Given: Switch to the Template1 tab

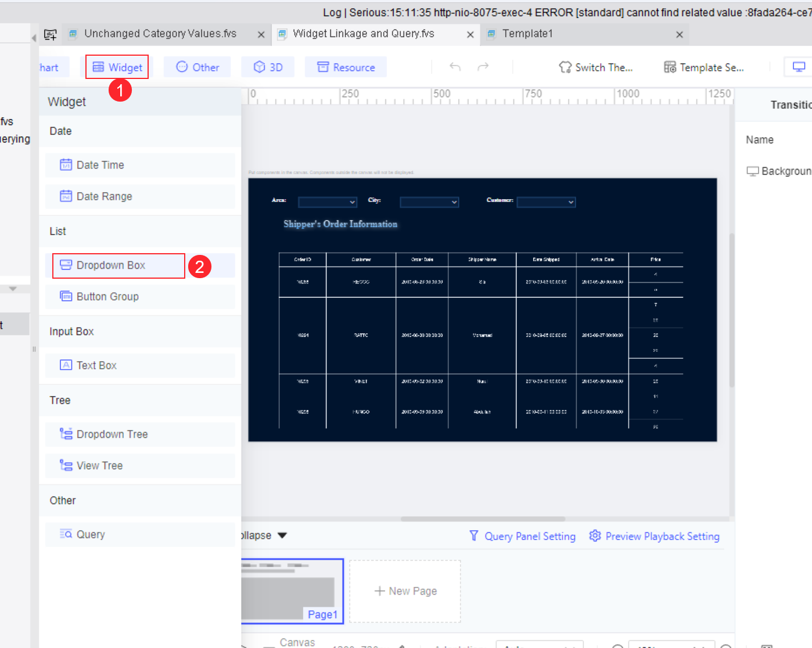Looking at the screenshot, I should [527, 34].
